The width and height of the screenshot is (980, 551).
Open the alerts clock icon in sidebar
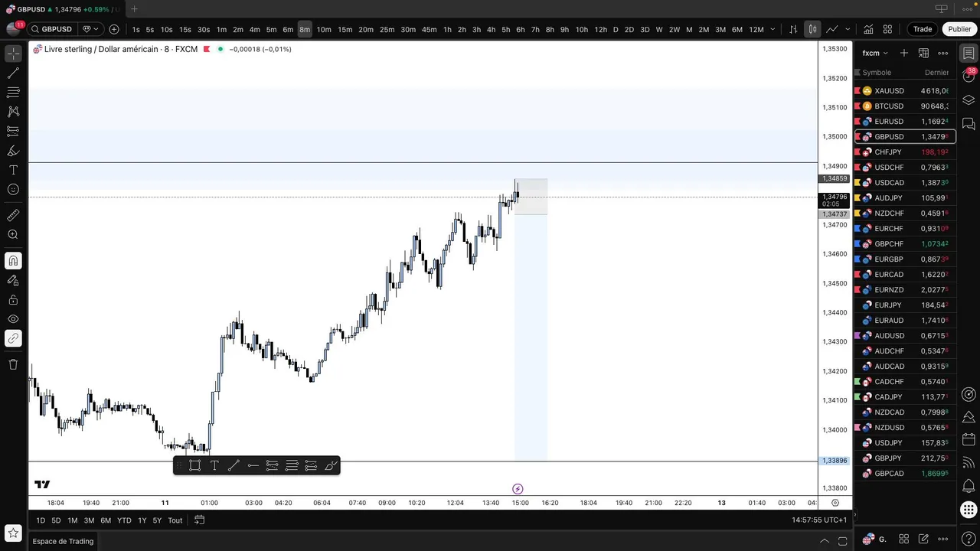click(969, 76)
